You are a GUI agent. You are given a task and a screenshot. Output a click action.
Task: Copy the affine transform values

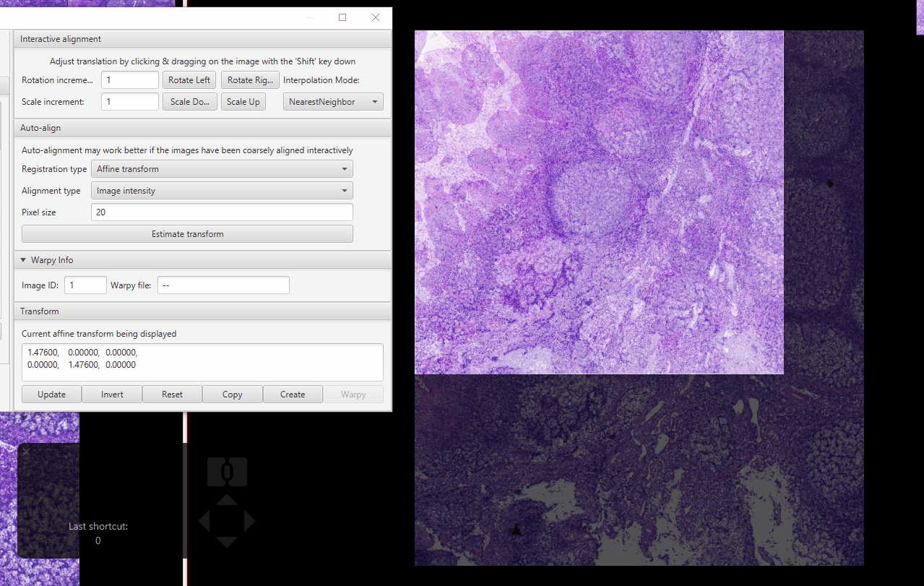click(232, 394)
